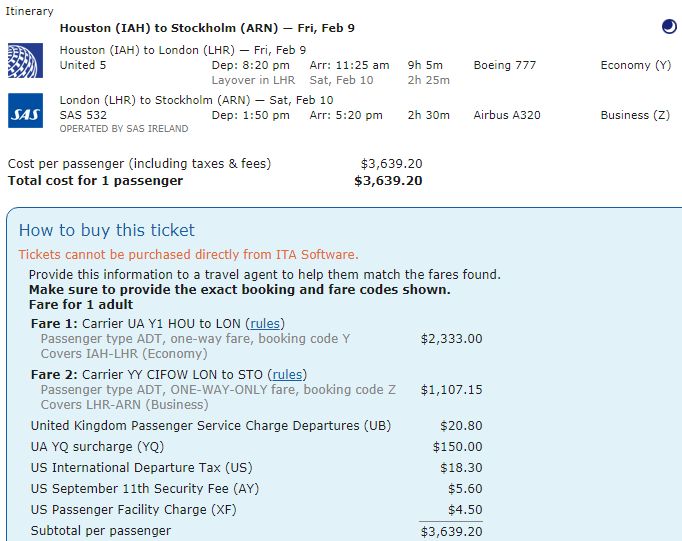The image size is (682, 541).
Task: Click the United Airlines globe logo
Action: 25,60
